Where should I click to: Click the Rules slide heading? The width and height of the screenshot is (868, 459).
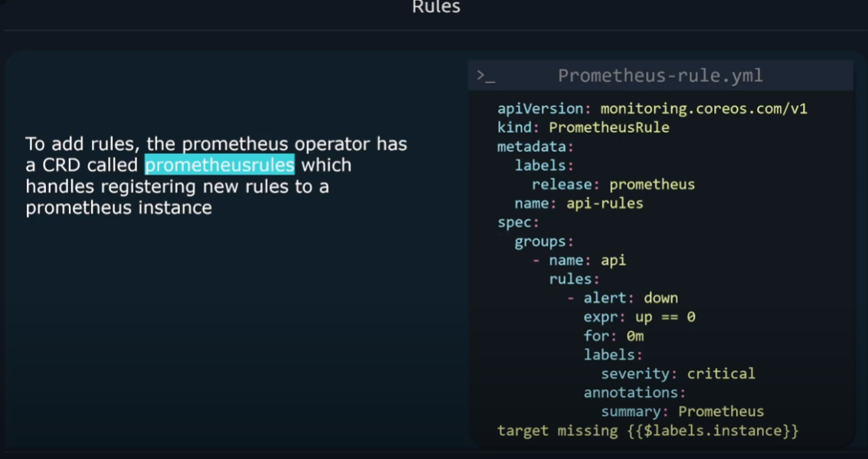(x=436, y=8)
